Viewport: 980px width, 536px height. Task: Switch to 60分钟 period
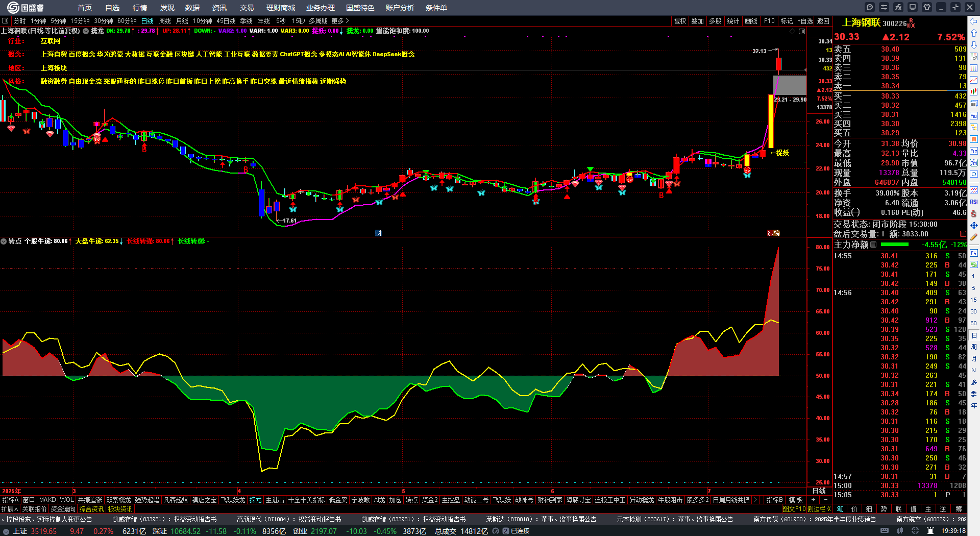127,21
